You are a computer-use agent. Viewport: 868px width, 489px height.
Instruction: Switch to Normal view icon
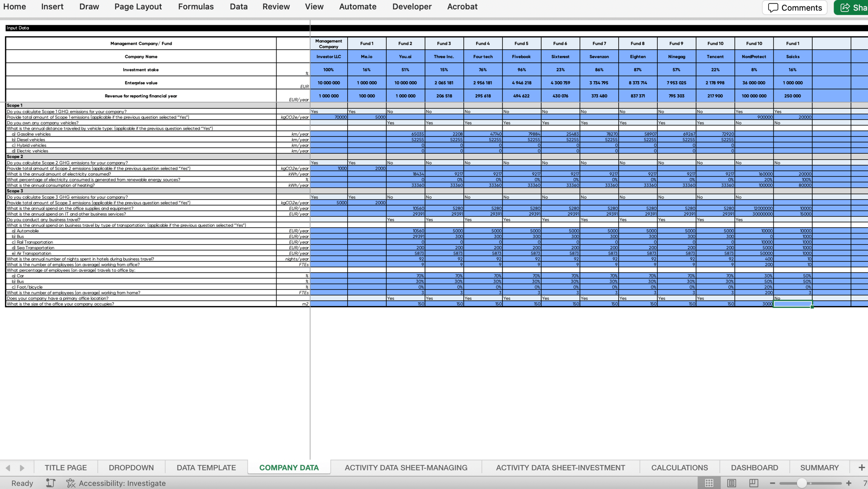click(x=709, y=483)
